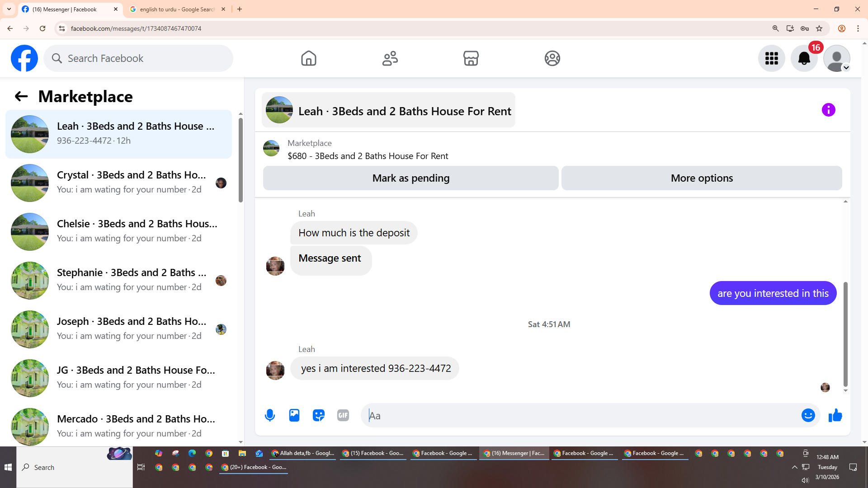Click the message text input field
This screenshot has width=868, height=488.
tap(583, 415)
